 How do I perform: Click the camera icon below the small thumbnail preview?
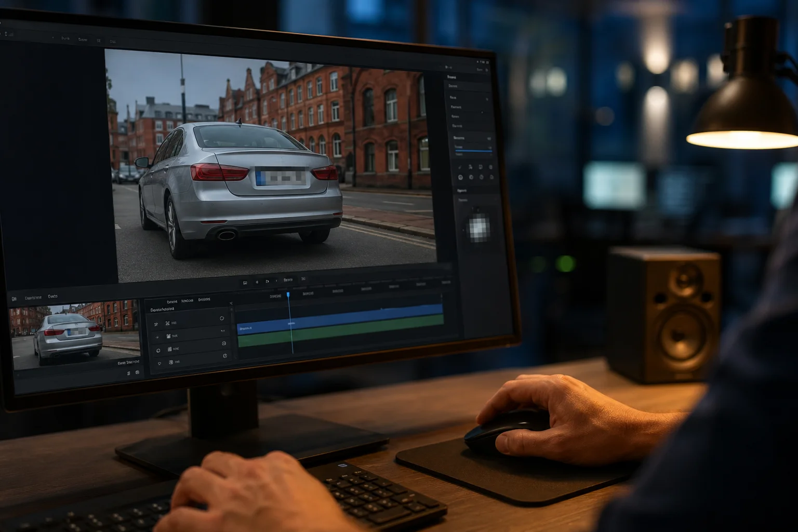click(x=137, y=373)
